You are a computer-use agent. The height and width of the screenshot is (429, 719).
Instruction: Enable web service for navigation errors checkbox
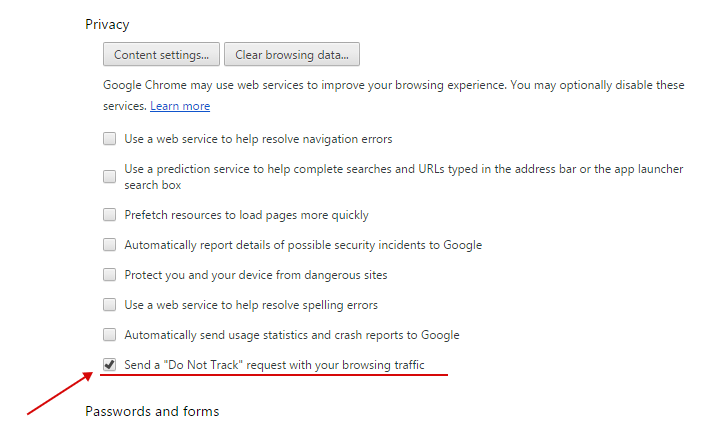click(110, 139)
